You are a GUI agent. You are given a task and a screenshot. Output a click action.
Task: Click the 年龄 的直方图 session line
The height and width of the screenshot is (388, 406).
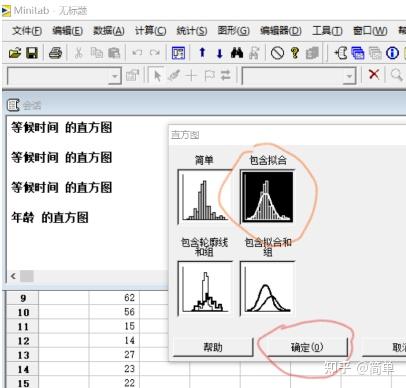[50, 218]
